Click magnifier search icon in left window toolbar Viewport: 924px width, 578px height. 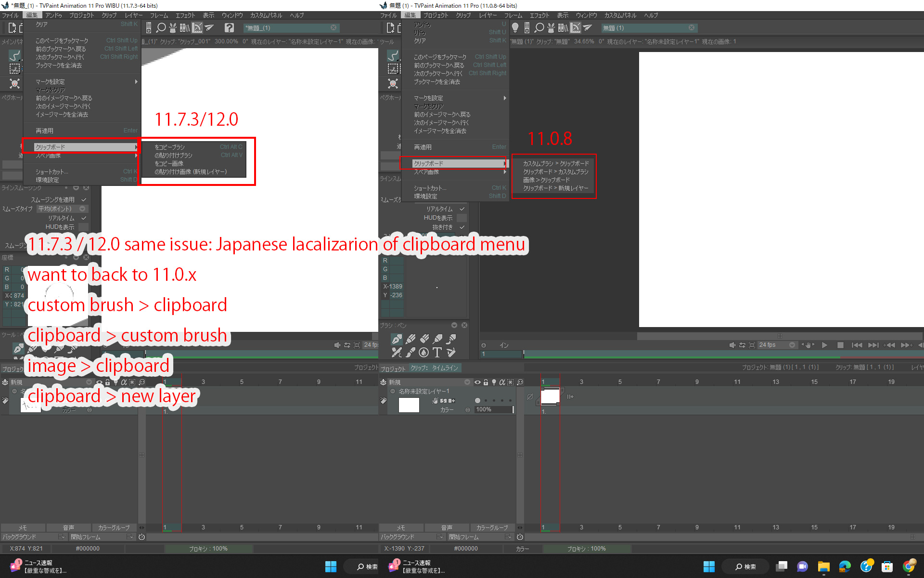(x=161, y=28)
